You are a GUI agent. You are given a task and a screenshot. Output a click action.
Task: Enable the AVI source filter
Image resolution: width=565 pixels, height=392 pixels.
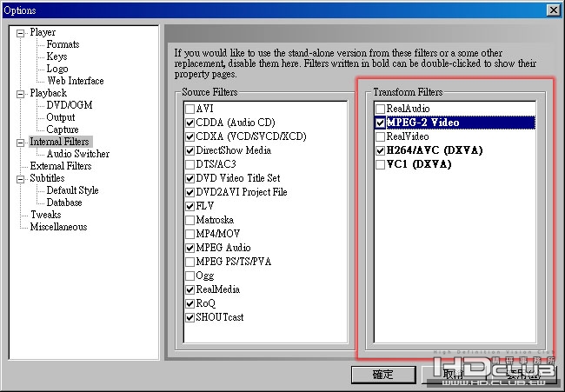[189, 109]
